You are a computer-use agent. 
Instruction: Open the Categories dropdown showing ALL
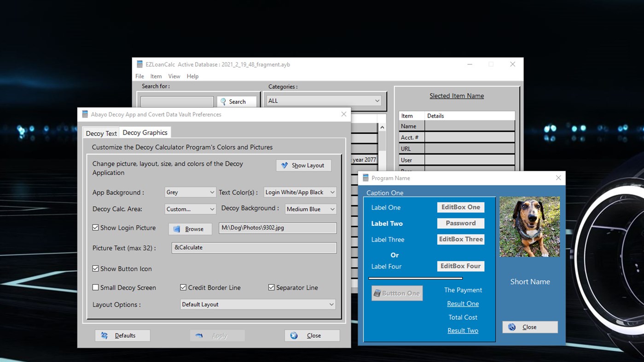pos(377,100)
